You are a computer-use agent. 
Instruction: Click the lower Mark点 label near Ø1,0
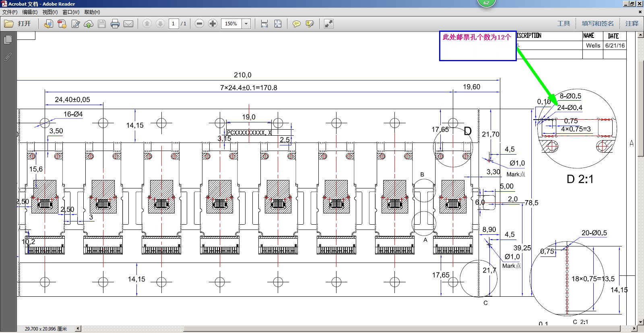point(511,266)
